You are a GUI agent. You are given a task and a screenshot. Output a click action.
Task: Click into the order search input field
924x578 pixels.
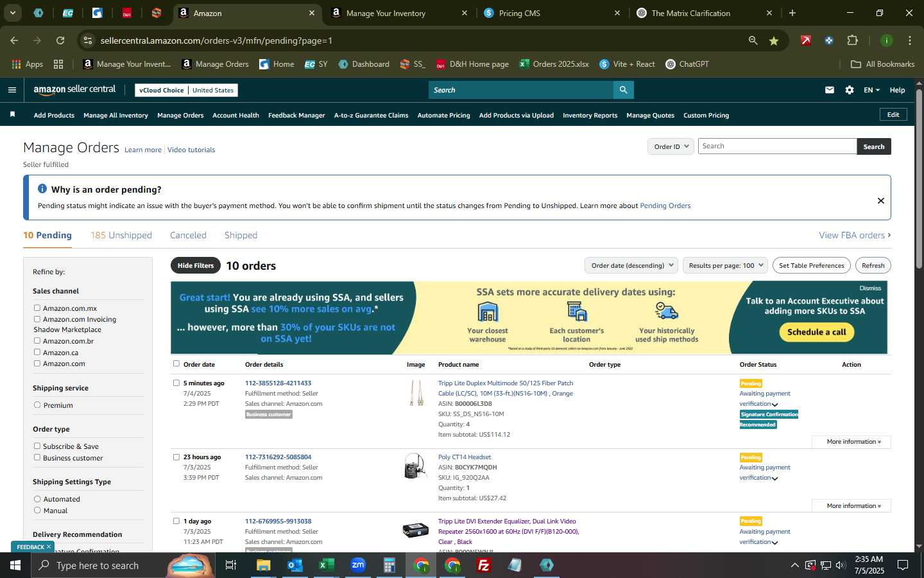pyautogui.click(x=777, y=146)
